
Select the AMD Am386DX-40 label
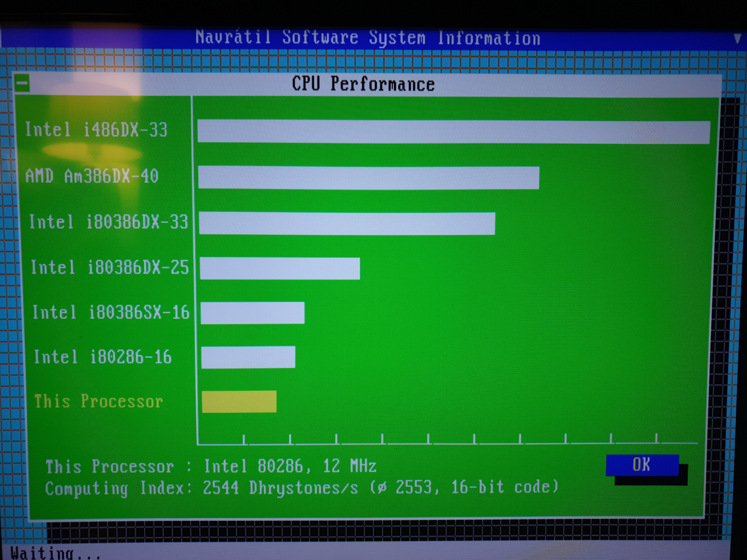pos(92,176)
